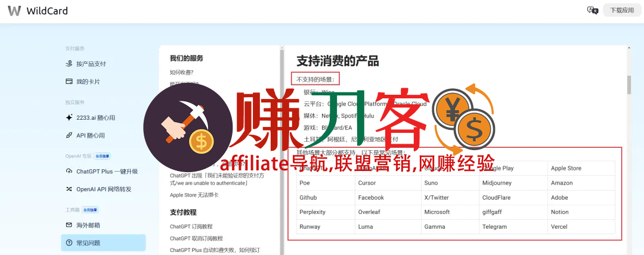The height and width of the screenshot is (255, 644).
Task: Click the Apple Store table cell
Action: point(581,169)
